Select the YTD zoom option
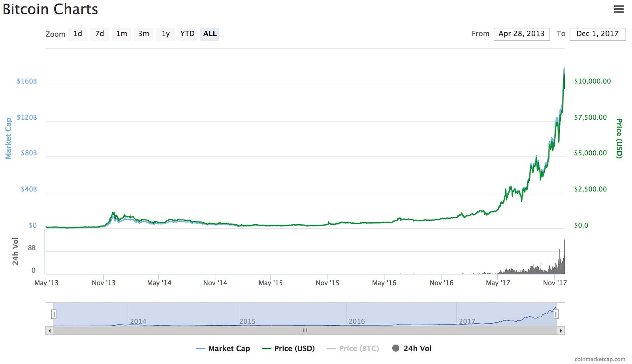The height and width of the screenshot is (364, 632). (x=187, y=34)
